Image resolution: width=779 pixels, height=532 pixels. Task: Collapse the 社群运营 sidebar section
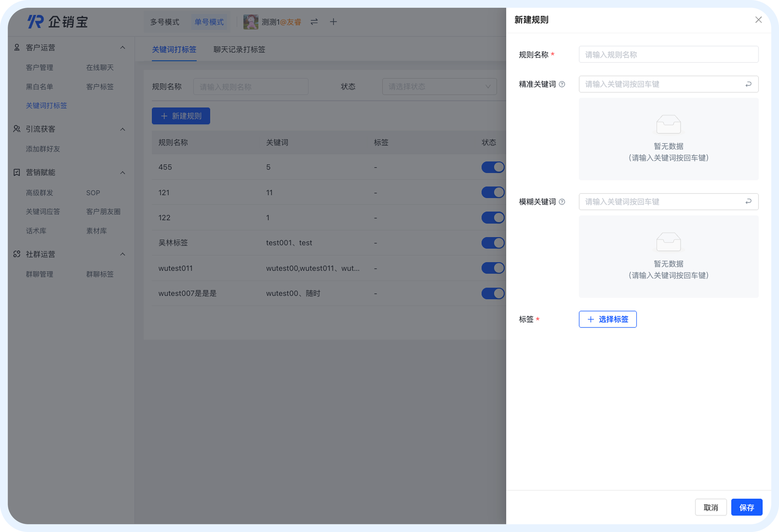(123, 254)
